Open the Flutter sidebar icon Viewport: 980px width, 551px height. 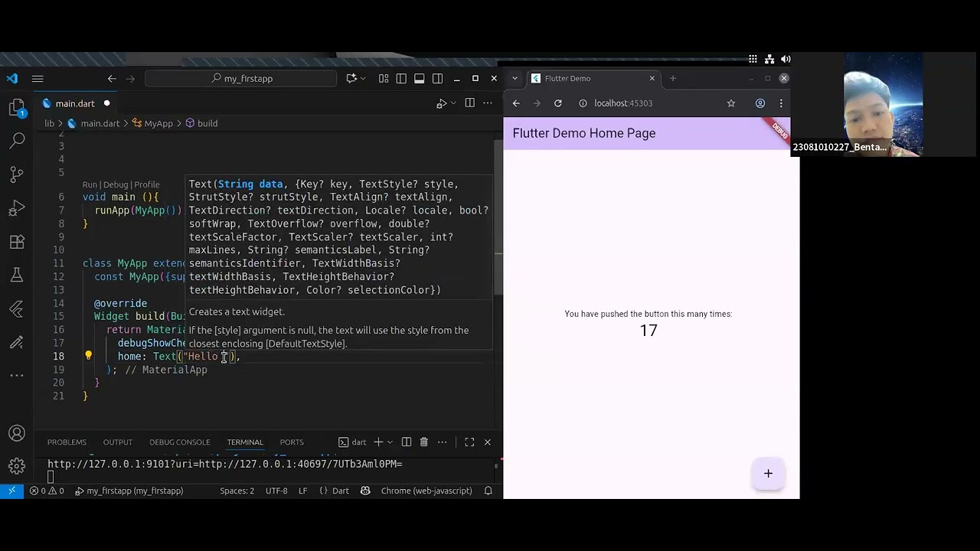[x=17, y=308]
